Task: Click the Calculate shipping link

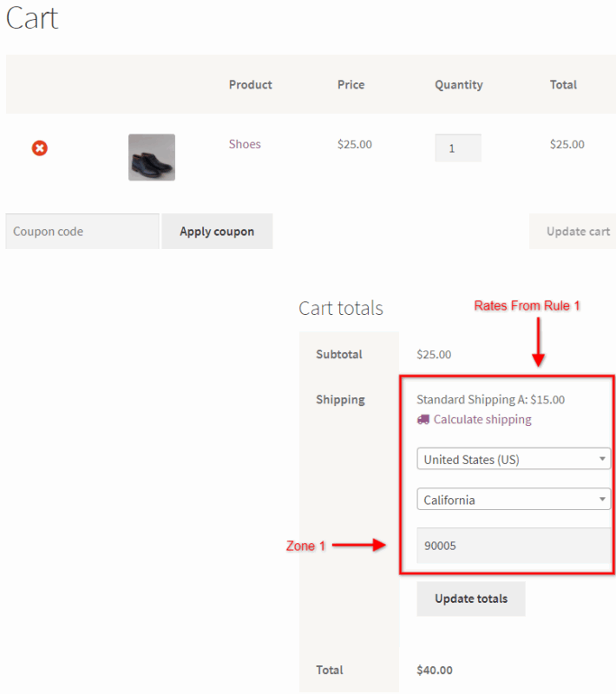Action: (482, 419)
